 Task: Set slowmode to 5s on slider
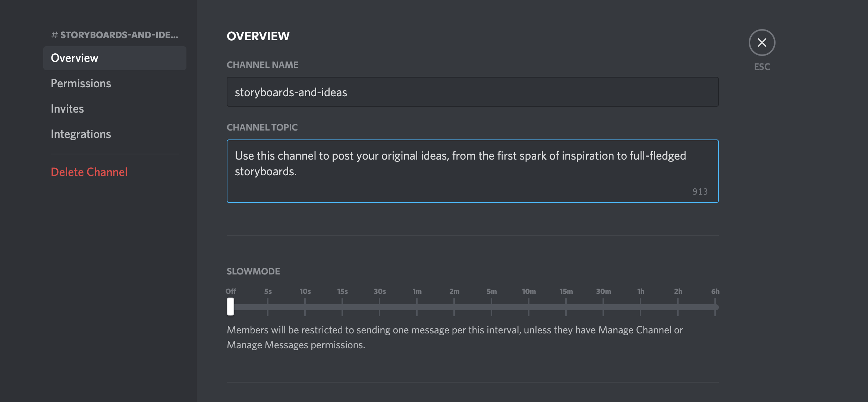(268, 307)
